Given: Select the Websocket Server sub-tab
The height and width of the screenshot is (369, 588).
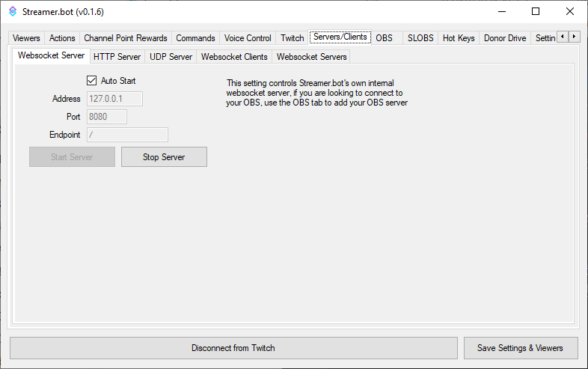Looking at the screenshot, I should coord(52,55).
